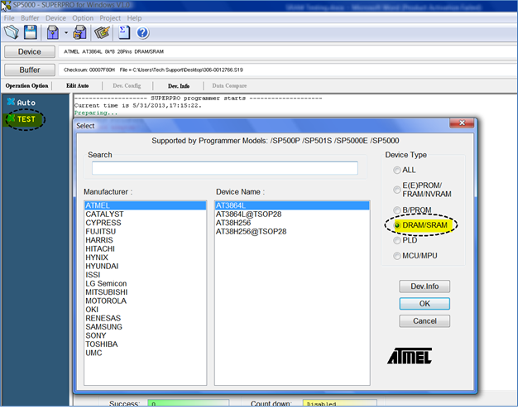
Task: Open the blue help question icon
Action: pos(142,32)
